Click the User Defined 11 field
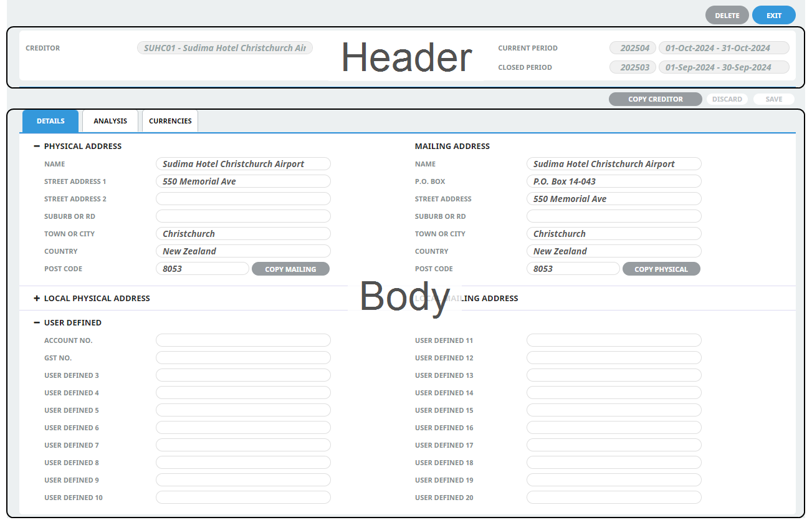Viewport: 812px width, 525px height. (614, 340)
